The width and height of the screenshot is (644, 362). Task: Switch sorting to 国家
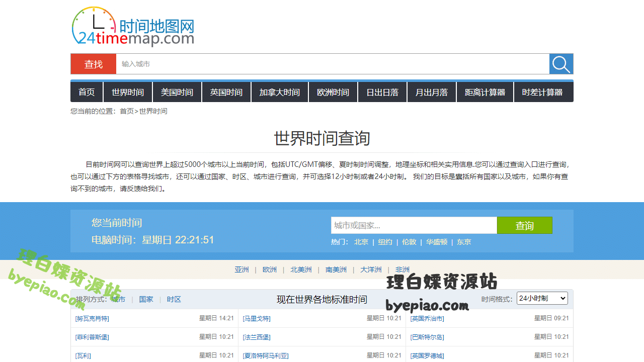point(146,299)
